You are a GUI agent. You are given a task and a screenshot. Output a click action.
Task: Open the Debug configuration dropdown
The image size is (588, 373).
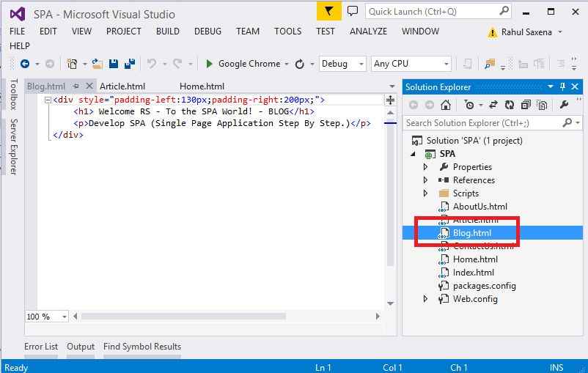point(342,64)
